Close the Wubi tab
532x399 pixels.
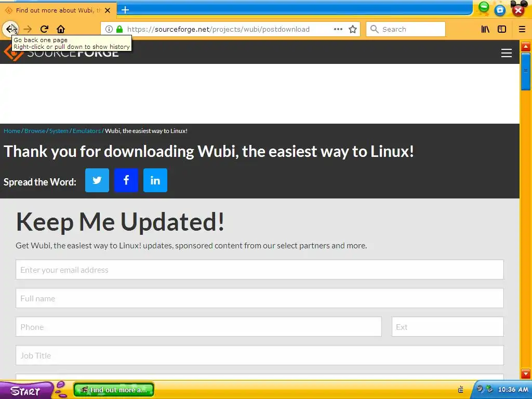pos(108,10)
